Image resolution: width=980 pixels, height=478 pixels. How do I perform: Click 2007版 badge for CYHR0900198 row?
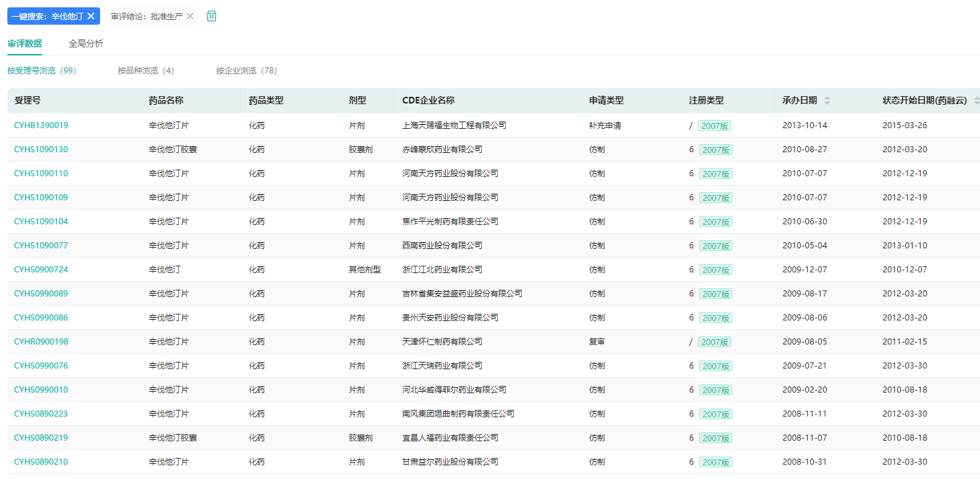[x=714, y=342]
